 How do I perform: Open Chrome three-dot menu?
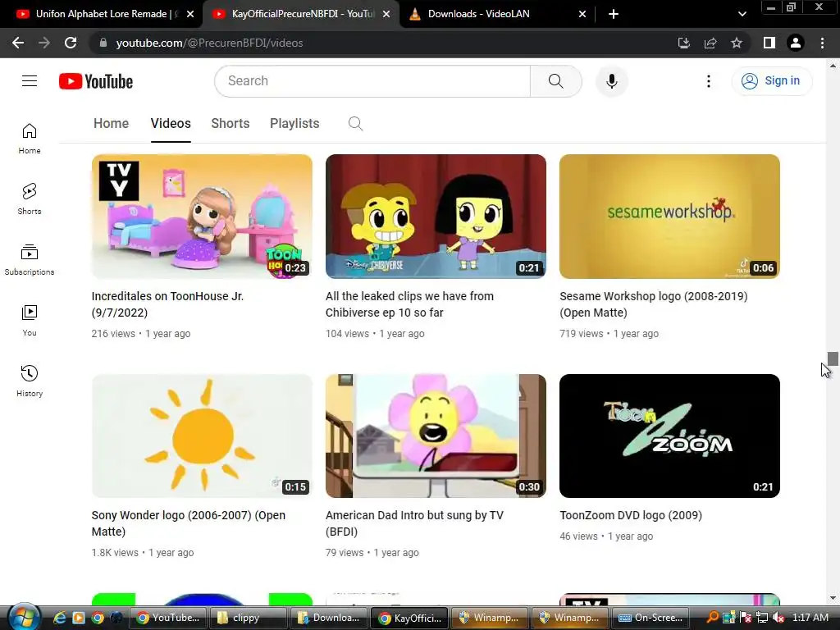pos(822,43)
